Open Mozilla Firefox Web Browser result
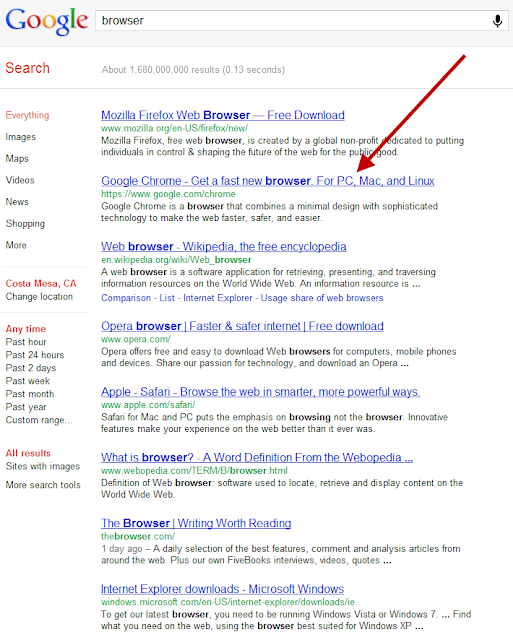This screenshot has width=513, height=640. click(x=223, y=115)
